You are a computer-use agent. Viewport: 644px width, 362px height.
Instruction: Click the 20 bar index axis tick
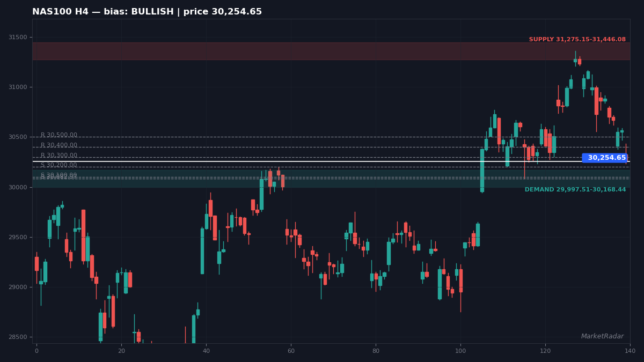(x=121, y=351)
